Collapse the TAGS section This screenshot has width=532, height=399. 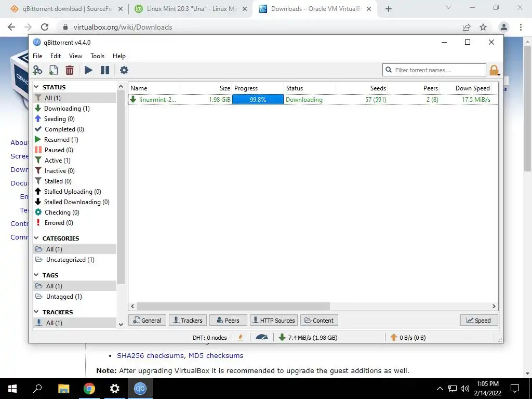(36, 275)
